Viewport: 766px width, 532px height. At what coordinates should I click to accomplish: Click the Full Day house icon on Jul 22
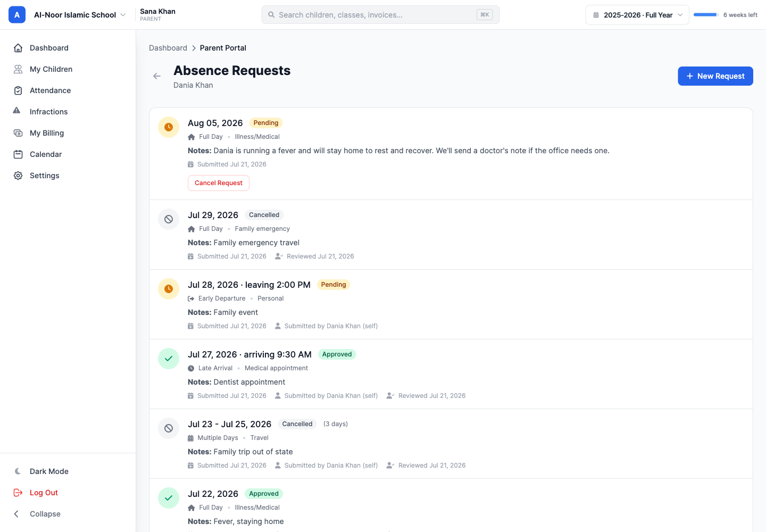coord(191,508)
